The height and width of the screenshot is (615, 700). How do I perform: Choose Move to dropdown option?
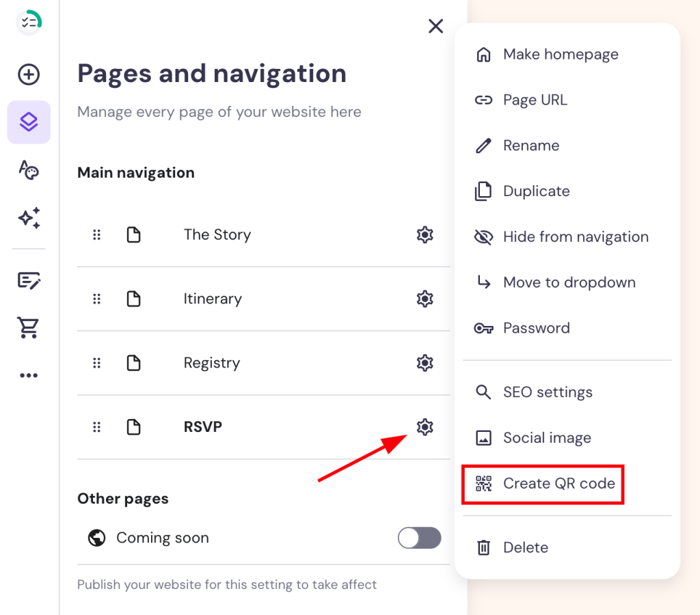569,282
